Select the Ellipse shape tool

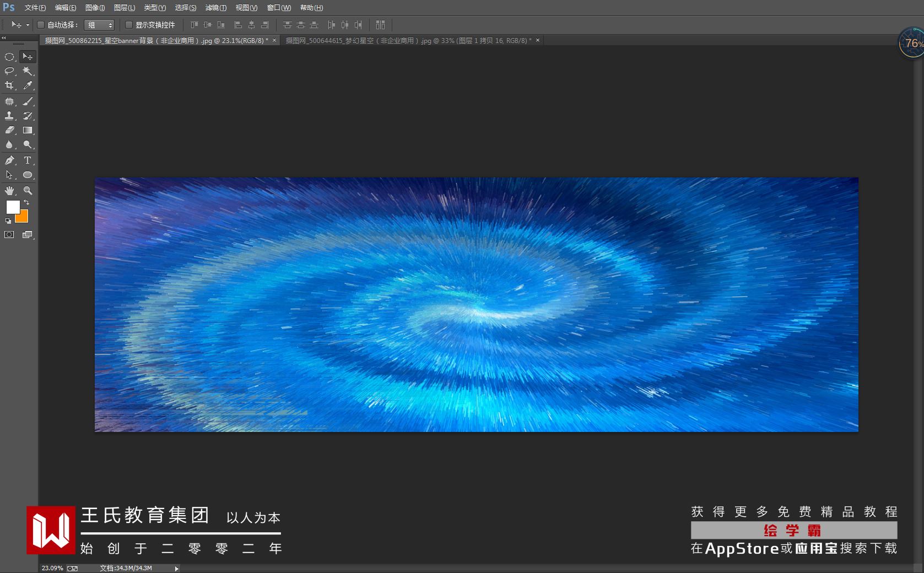pos(27,175)
